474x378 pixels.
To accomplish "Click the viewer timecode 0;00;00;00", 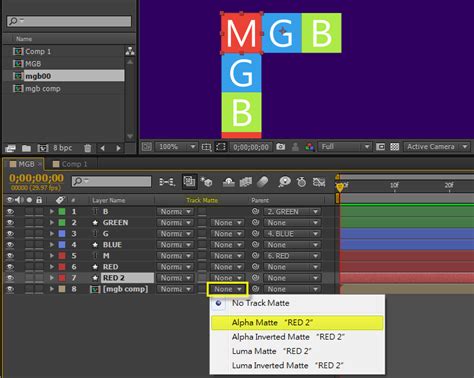I will (x=251, y=147).
